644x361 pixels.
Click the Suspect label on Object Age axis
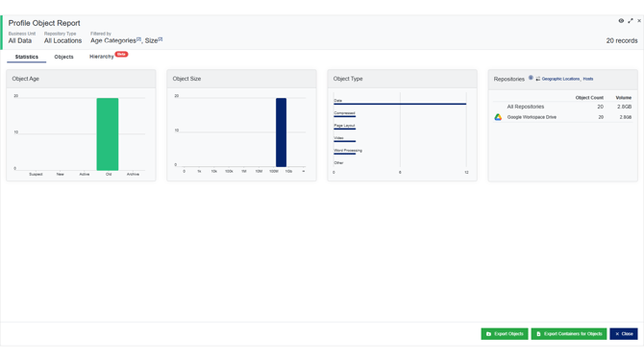(x=36, y=175)
